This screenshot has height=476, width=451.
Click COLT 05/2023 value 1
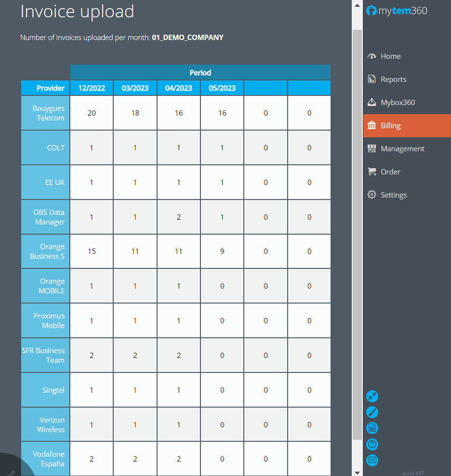[x=222, y=147]
